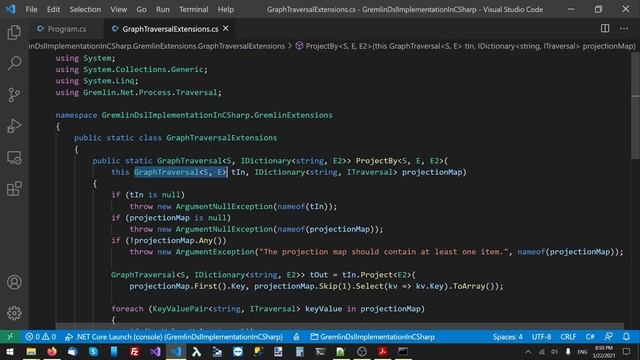Click the VS Code logo icon in title bar
Image resolution: width=640 pixels, height=360 pixels.
[10, 9]
